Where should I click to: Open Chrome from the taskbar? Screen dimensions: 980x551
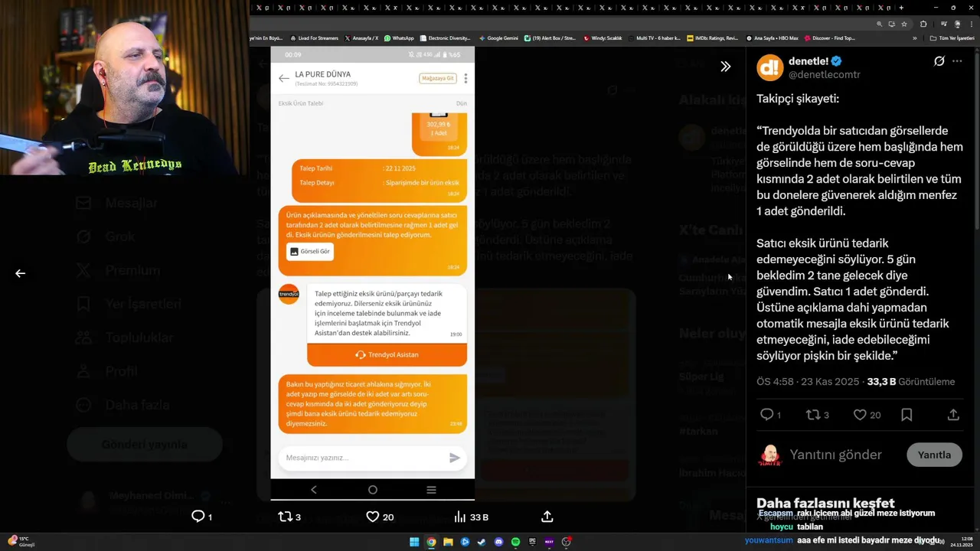[431, 542]
